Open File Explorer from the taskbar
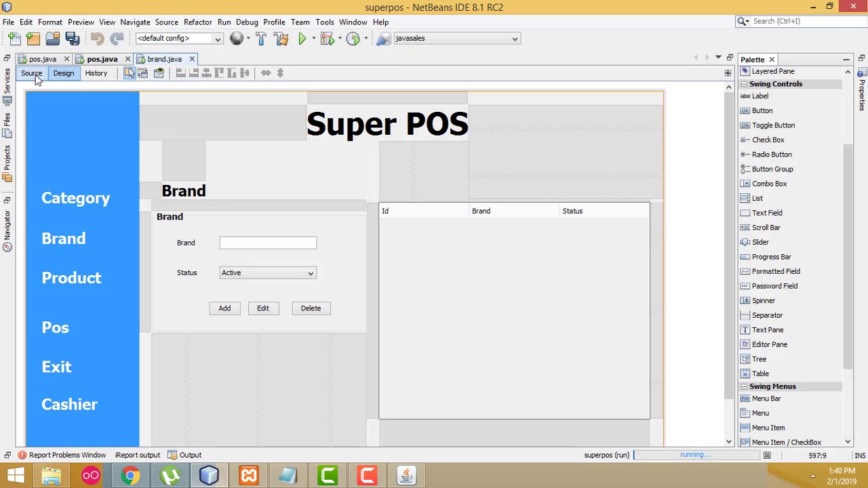 (x=52, y=475)
